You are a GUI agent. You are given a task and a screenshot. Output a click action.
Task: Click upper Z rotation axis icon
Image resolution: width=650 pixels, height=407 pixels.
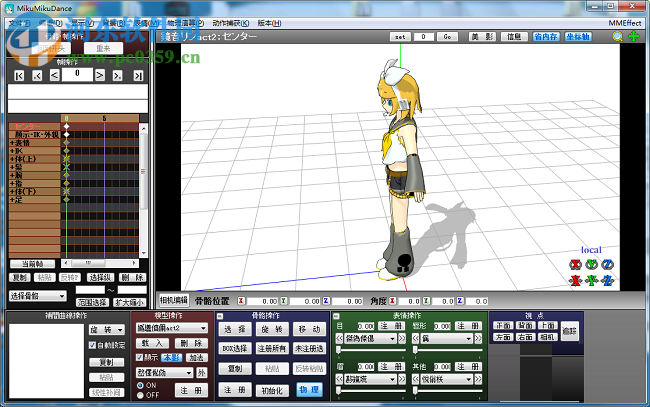pos(608,264)
